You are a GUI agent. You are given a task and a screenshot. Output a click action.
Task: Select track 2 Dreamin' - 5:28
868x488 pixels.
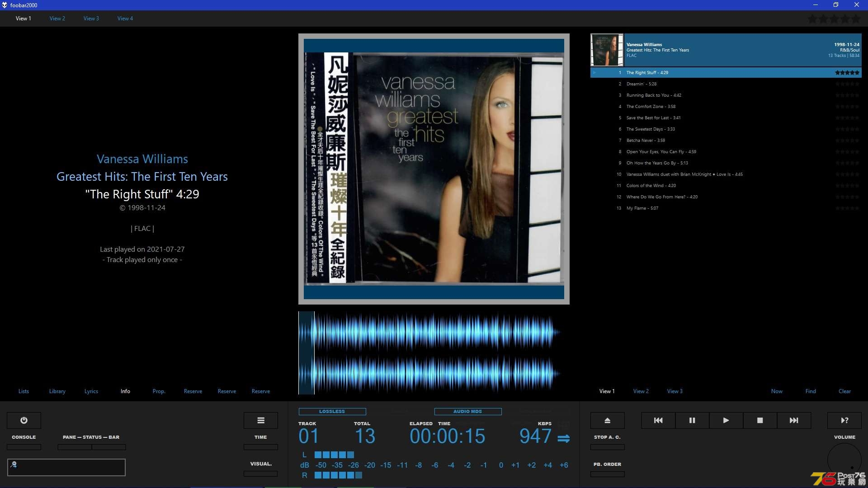pyautogui.click(x=726, y=84)
